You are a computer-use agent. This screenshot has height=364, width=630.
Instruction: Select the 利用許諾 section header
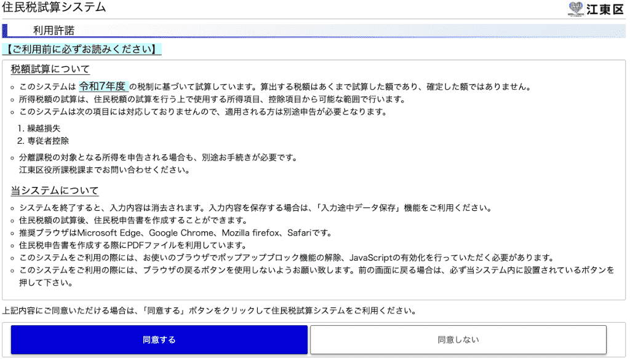click(54, 31)
